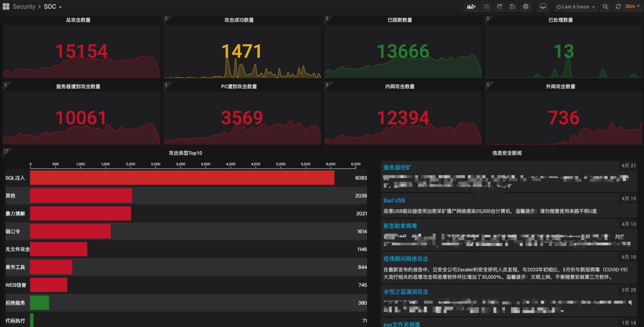The image size is (644, 327).
Task: Star this dashboard as favorite
Action: click(x=487, y=7)
